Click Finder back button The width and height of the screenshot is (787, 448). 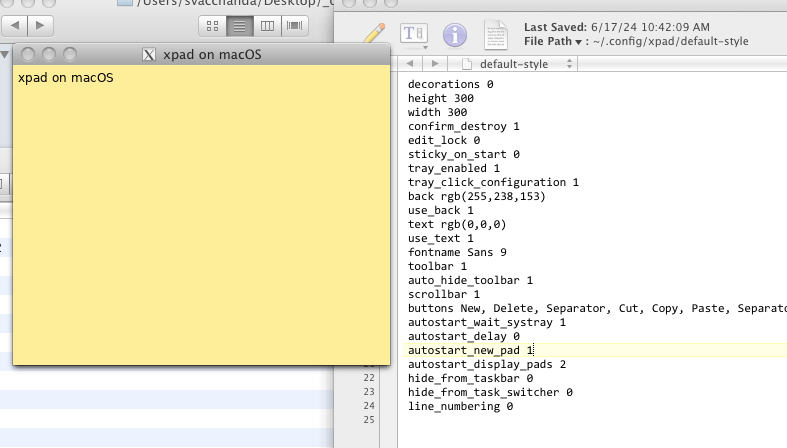pos(15,25)
